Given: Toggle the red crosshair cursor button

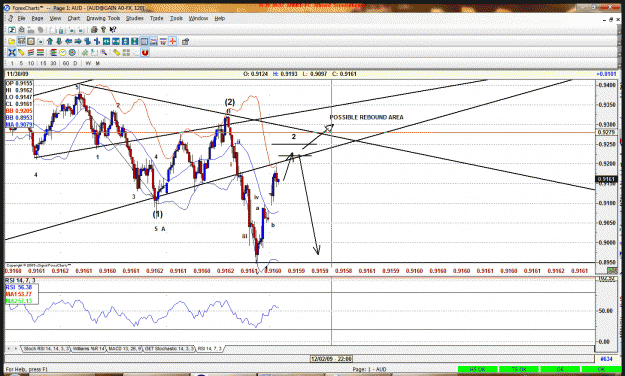Looking at the screenshot, I should coord(173,41).
